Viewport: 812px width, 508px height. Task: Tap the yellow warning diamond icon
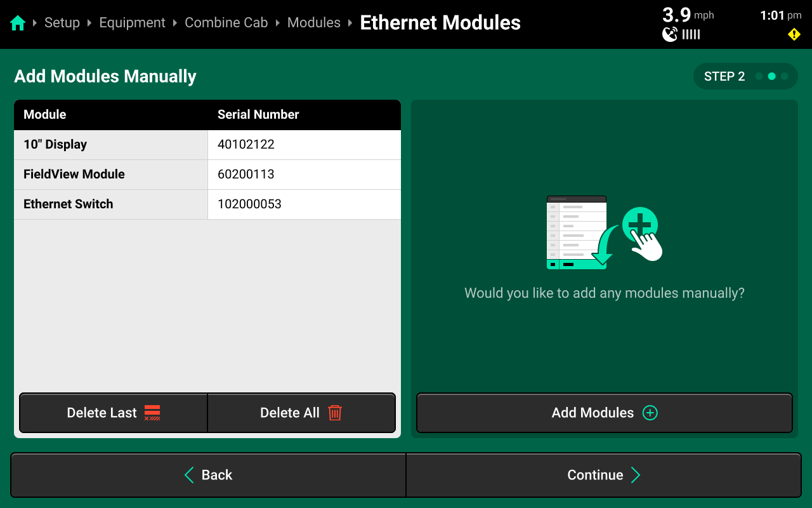click(794, 34)
